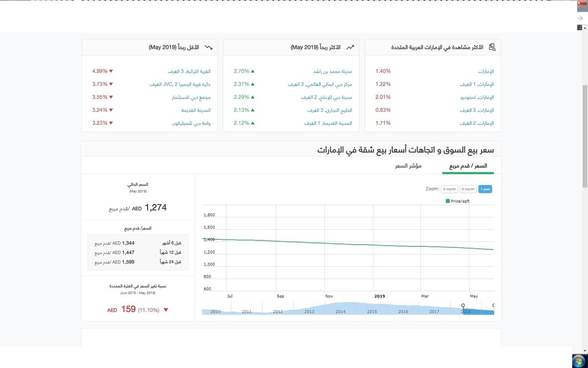Open the مجمع دبي للاستثمار link

click(x=192, y=97)
